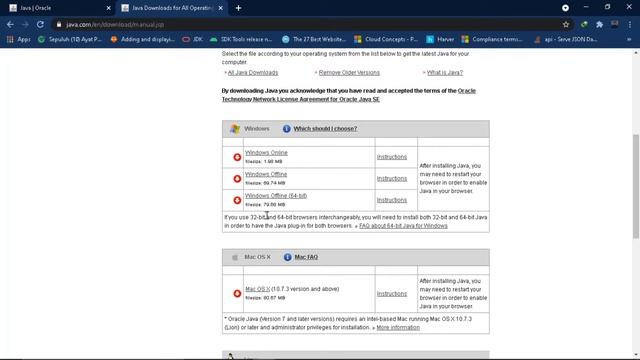Open the Oracle Technology Network License Agreement link
Screen dimensions: 640x360
pos(301,99)
